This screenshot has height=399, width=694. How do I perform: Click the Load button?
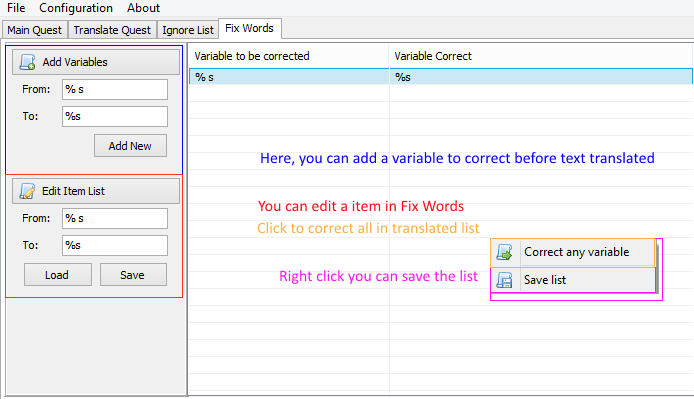coord(58,275)
